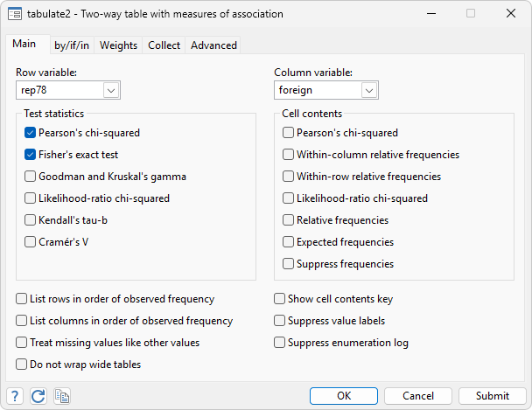This screenshot has height=410, width=532.
Task: Toggle Show cell contents key
Action: (280, 299)
